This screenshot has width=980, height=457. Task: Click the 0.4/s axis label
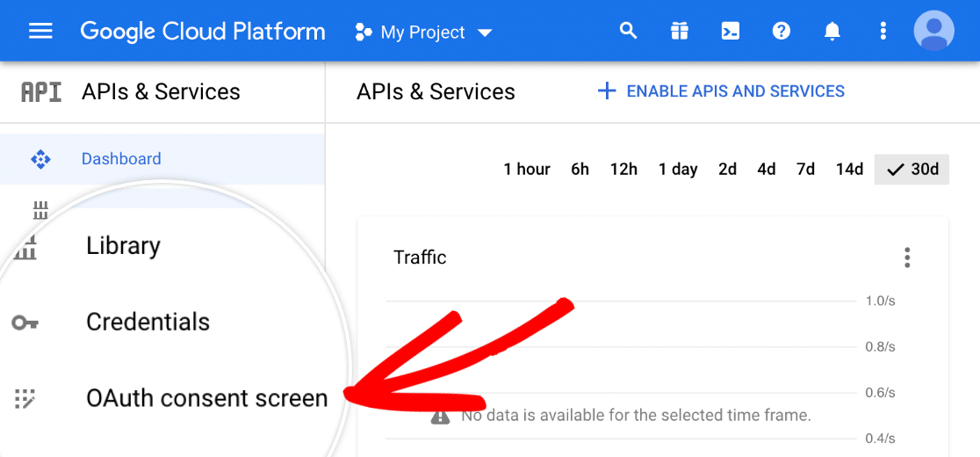pos(880,439)
